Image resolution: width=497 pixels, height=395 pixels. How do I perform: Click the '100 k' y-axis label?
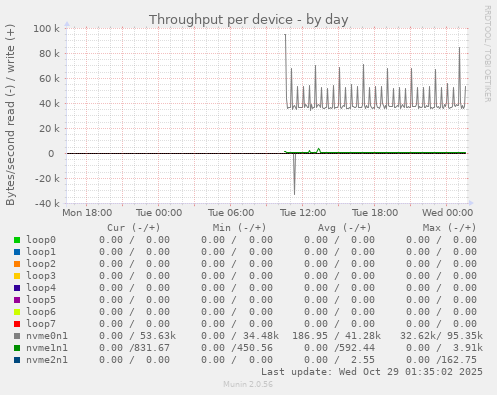tap(46, 29)
